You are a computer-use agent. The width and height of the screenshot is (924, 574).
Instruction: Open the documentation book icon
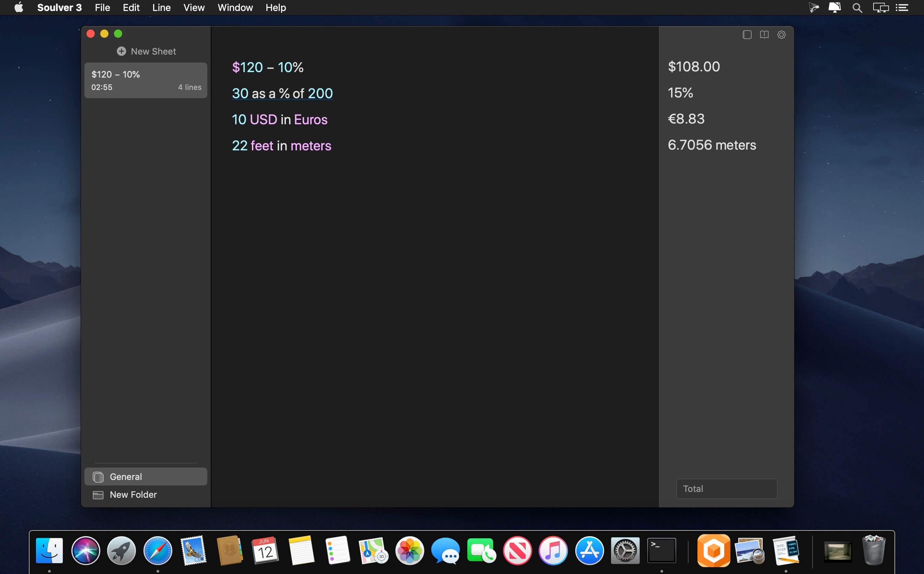point(764,35)
